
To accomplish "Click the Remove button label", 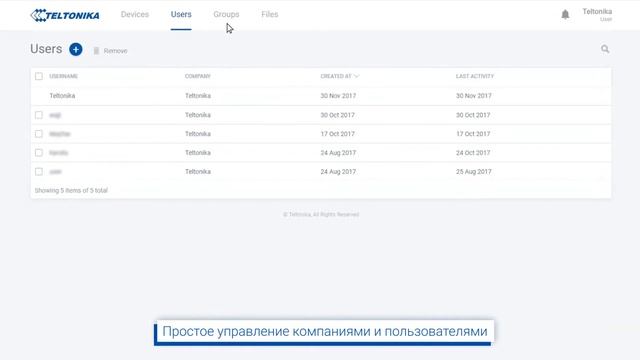I will (116, 51).
